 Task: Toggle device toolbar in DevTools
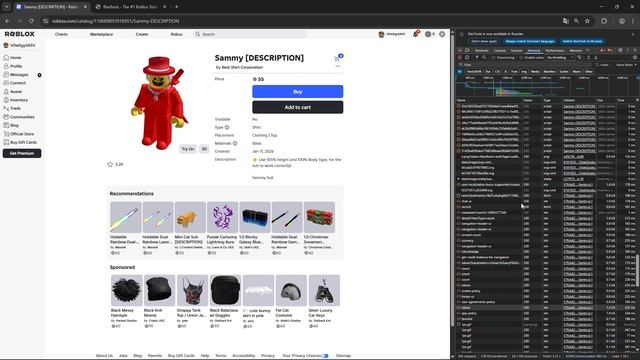467,51
